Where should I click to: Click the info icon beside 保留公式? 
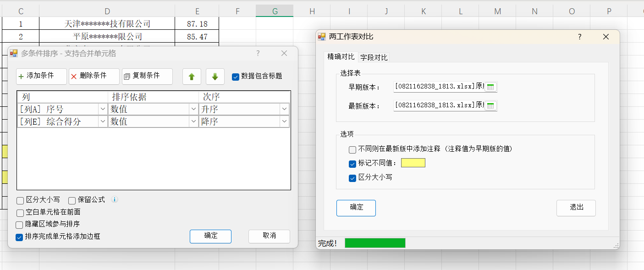point(115,200)
